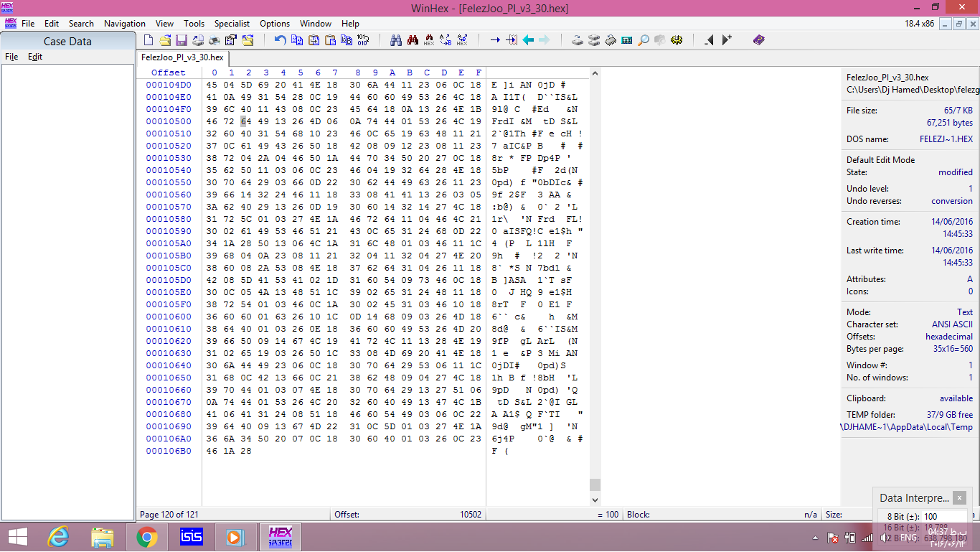980x552 pixels.
Task: Select the FelezJoo_PI_v3_30.hex tab
Action: (182, 57)
